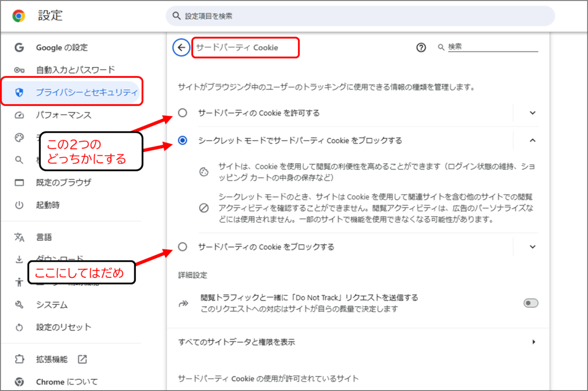
Task: Focus the 設定項目を検索 search field
Action: (360, 16)
